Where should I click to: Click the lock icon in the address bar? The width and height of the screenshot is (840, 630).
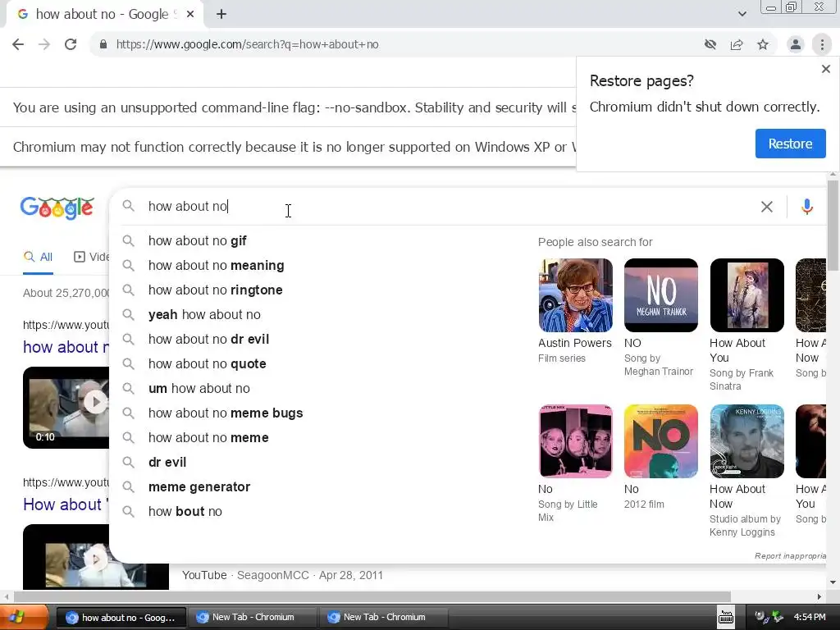click(103, 44)
